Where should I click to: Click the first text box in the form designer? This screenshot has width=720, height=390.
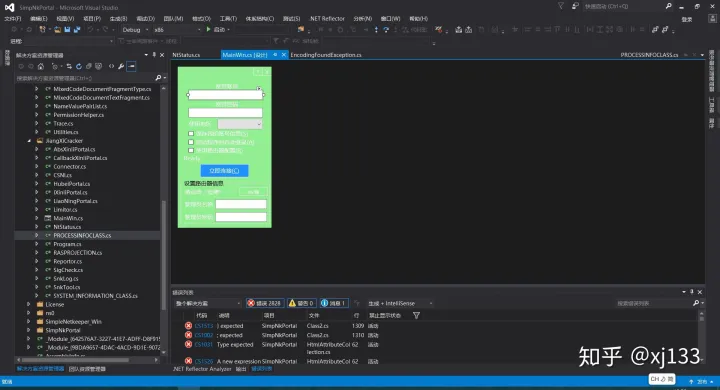click(x=225, y=95)
